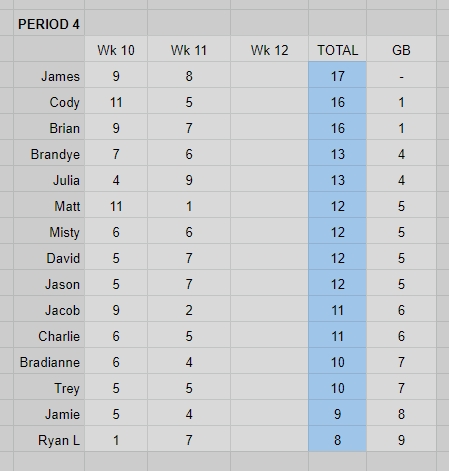449x471 pixels.
Task: Click the TOTAL column header cell
Action: (337, 49)
